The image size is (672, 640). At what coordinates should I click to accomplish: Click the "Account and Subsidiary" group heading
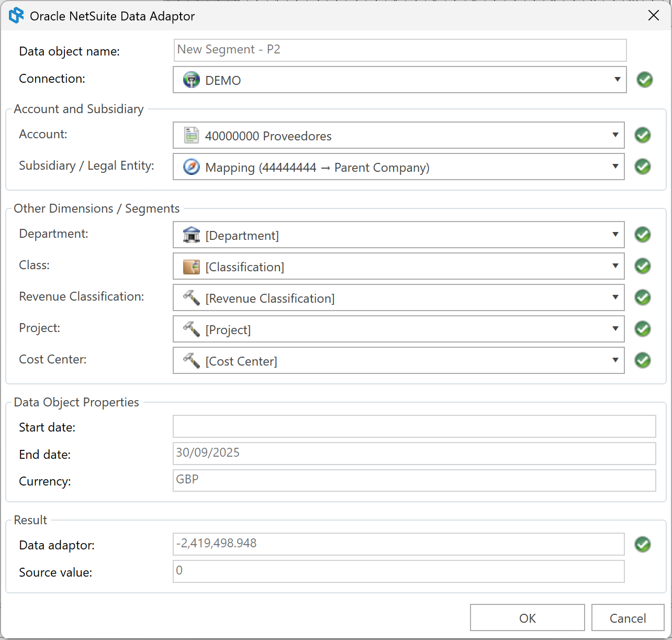79,109
